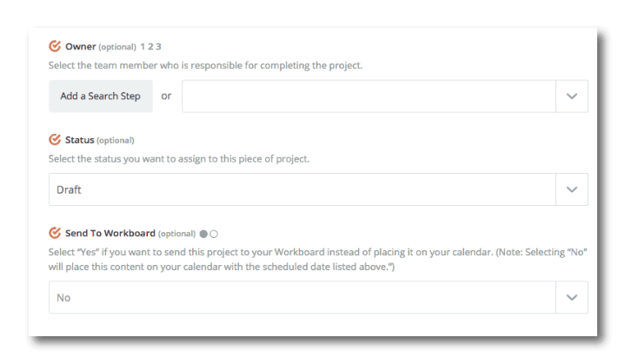
Task: Click the icon beside Send To Workboard
Action: 56,233
